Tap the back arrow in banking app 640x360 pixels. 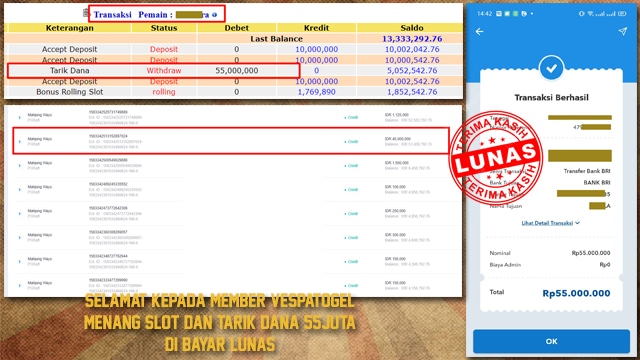pyautogui.click(x=480, y=31)
